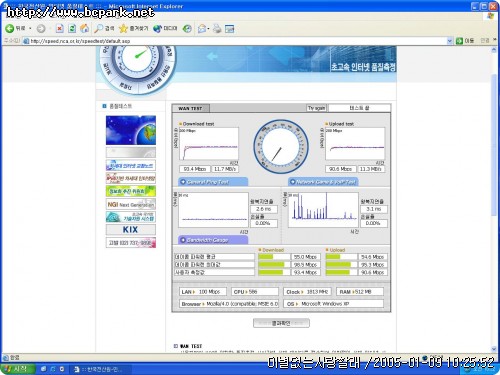
Task: Click the IE Back arrow icon
Action: (x=10, y=29)
